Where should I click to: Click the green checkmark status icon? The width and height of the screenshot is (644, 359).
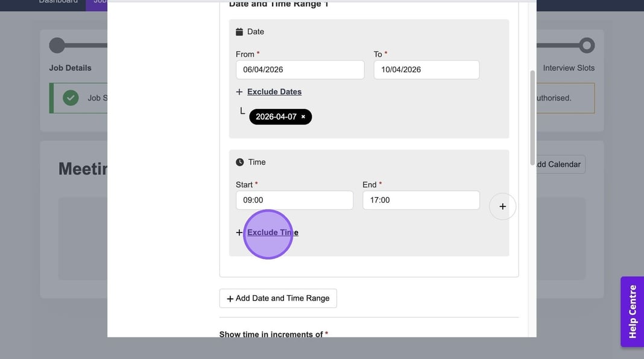tap(71, 98)
